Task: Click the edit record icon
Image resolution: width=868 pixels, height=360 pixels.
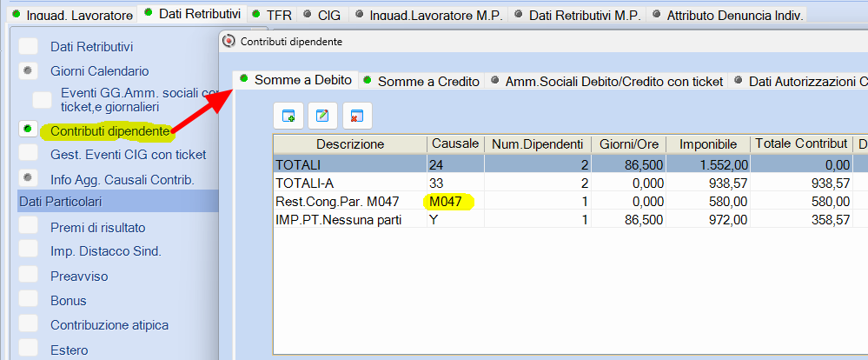Action: pos(322,116)
